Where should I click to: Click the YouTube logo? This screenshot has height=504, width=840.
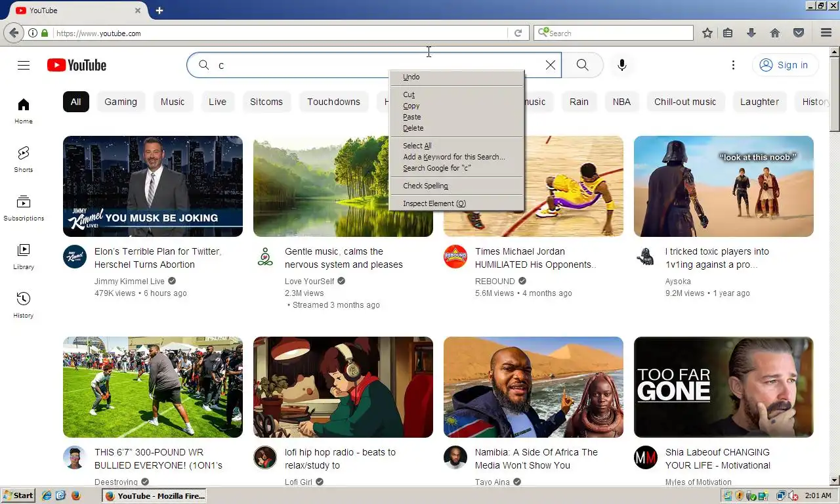point(77,65)
